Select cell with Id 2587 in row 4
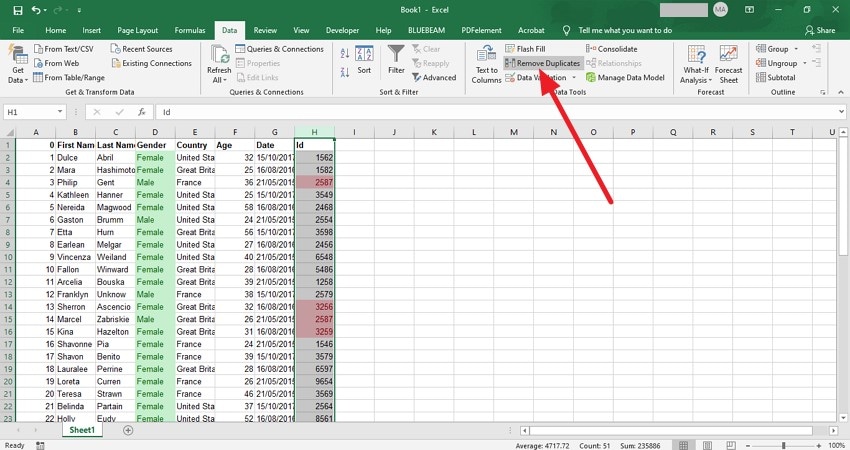Screen dimensions: 850x450 pos(314,183)
